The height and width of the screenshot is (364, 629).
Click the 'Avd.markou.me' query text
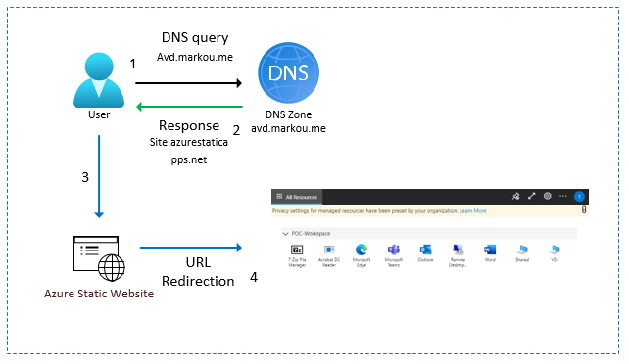pyautogui.click(x=195, y=57)
